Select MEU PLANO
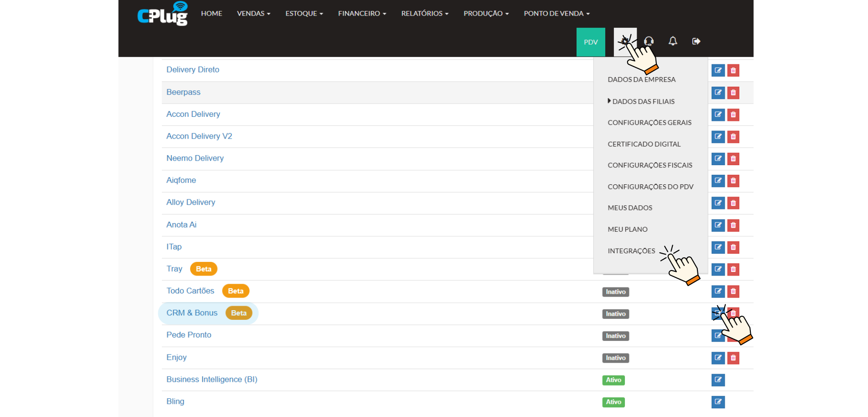The height and width of the screenshot is (417, 868). tap(628, 229)
